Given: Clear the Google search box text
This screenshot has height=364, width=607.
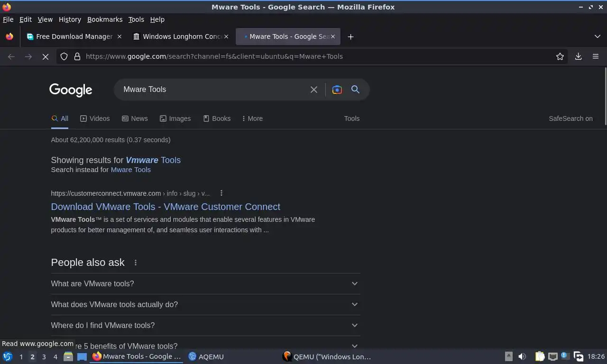Looking at the screenshot, I should coord(314,90).
